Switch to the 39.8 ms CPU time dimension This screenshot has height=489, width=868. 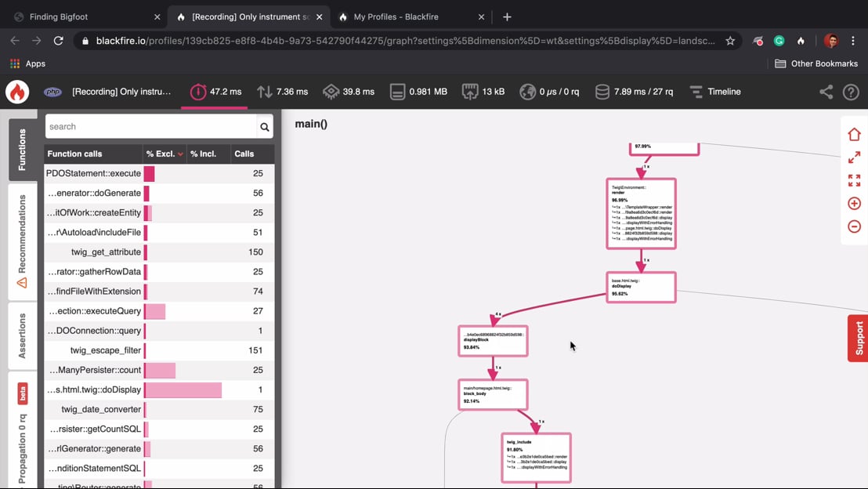pos(348,92)
